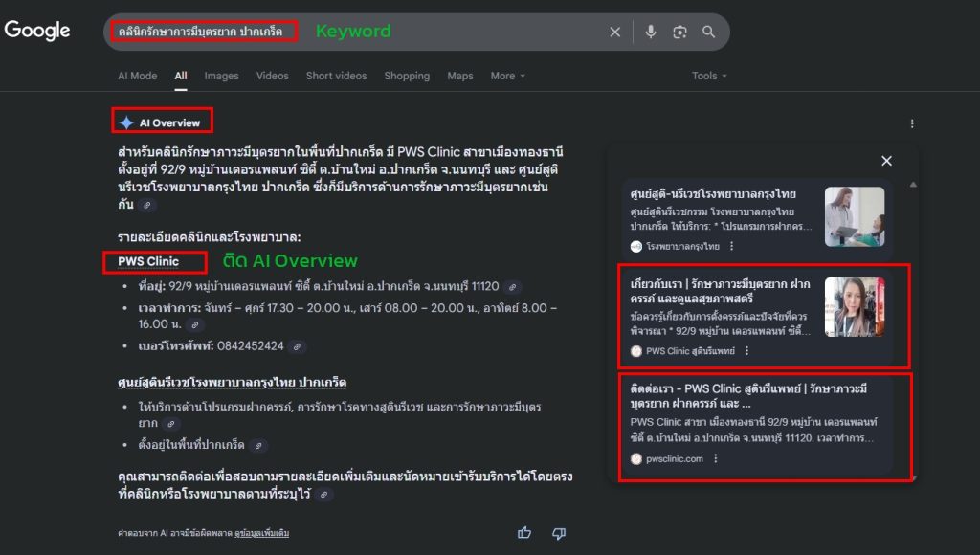The width and height of the screenshot is (980, 555).
Task: Open the woman's photo thumbnail on the เกี่ยวกับเรา card
Action: coord(855,307)
